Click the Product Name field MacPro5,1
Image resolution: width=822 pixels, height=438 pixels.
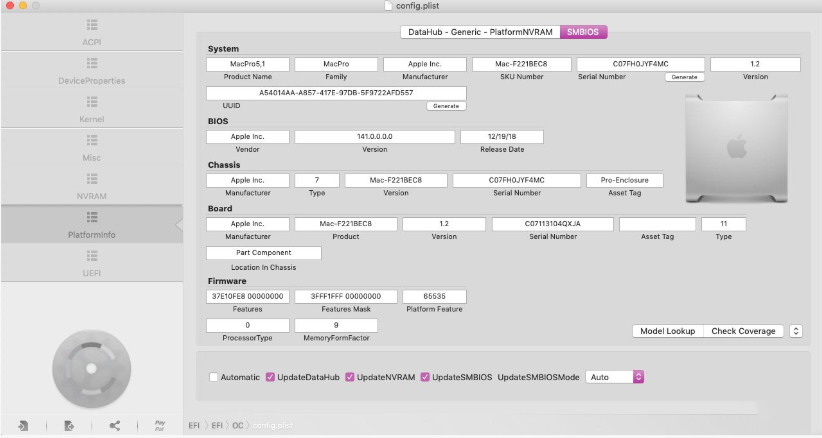[247, 64]
